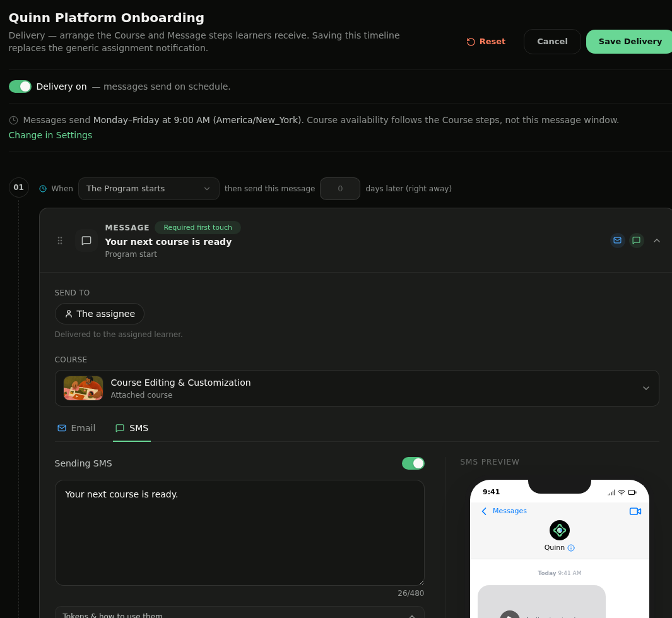
Task: Click the 'Program start' subtitle text
Action: [x=131, y=254]
